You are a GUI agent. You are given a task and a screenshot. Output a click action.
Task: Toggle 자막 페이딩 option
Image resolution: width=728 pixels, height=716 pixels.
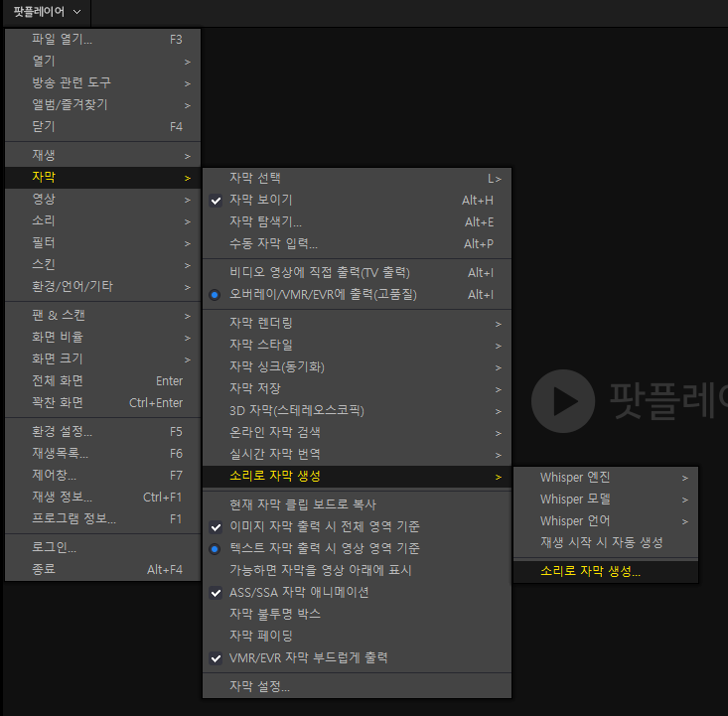357,637
